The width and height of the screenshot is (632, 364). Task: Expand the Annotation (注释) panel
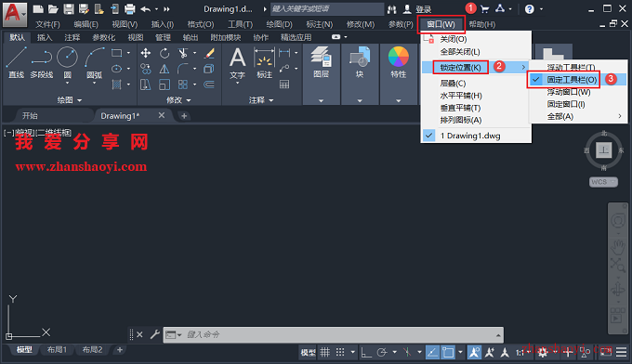261,100
